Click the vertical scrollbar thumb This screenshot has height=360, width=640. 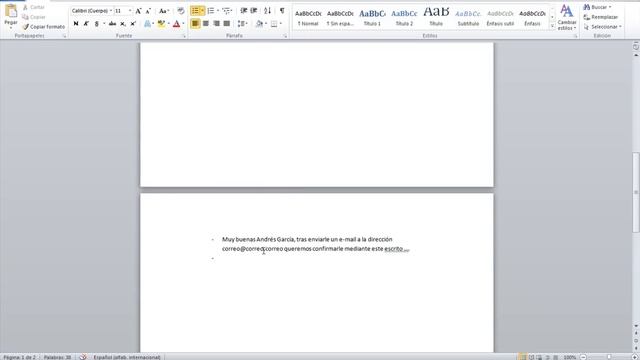[x=636, y=192]
